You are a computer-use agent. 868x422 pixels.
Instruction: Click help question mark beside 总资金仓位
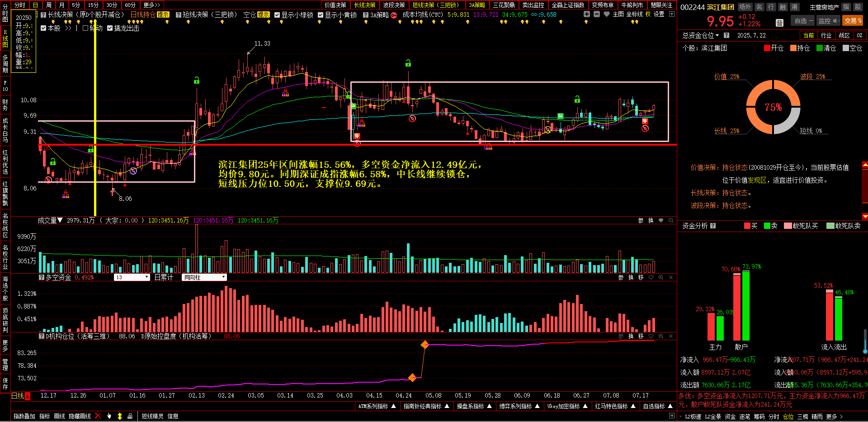click(726, 35)
